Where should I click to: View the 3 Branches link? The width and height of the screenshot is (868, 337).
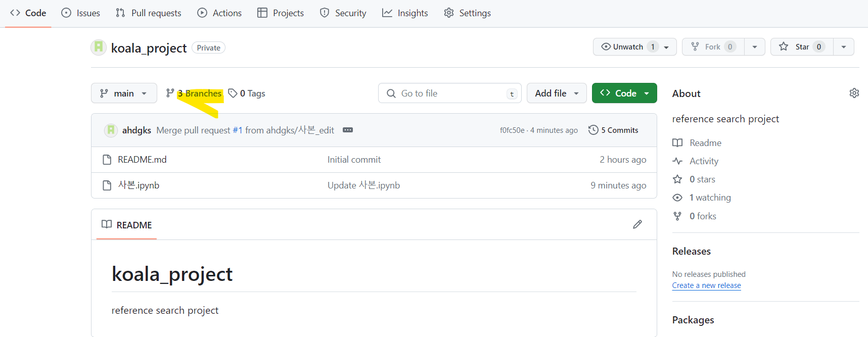point(194,93)
